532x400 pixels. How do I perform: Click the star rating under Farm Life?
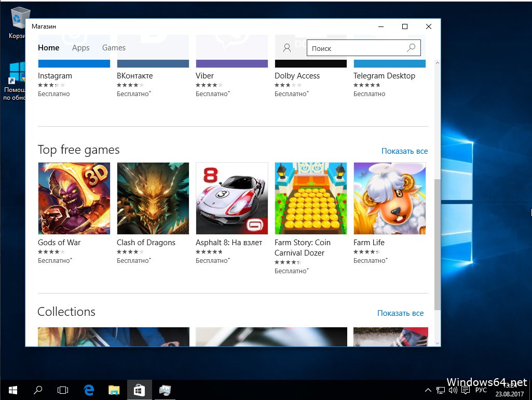pos(367,251)
